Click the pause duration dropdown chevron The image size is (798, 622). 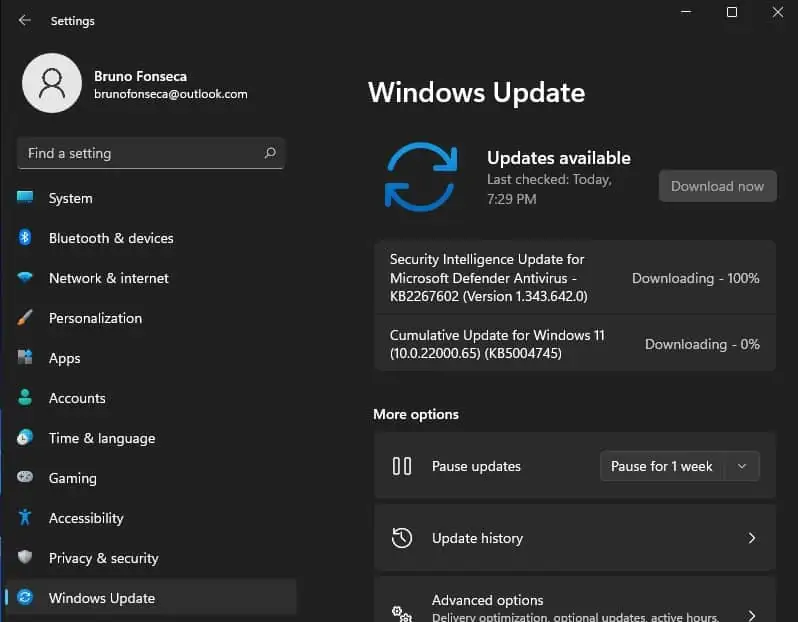[x=742, y=466]
